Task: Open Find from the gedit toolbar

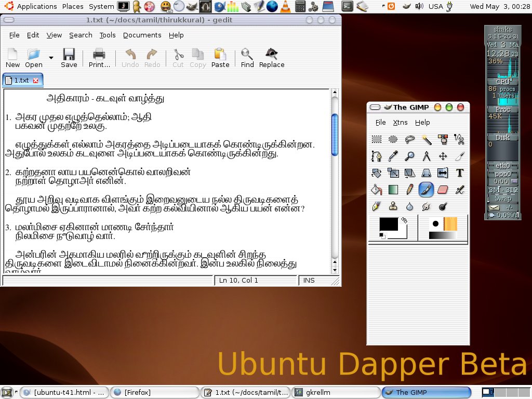Action: click(x=247, y=58)
